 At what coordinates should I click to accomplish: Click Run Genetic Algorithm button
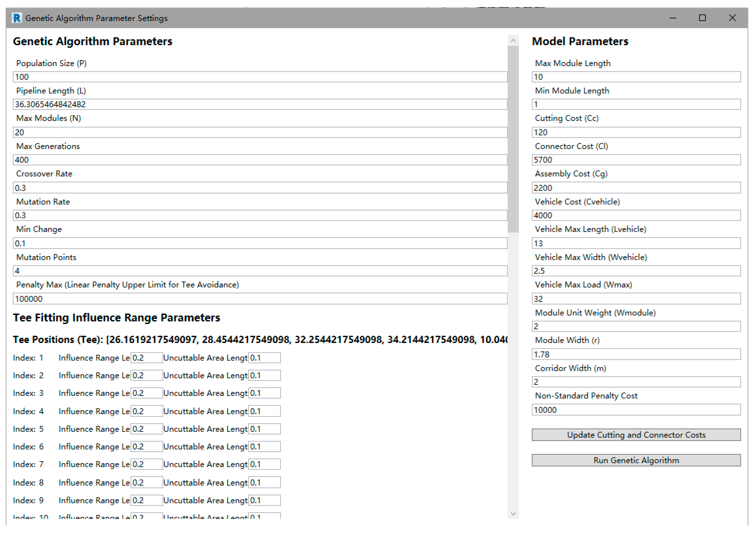point(636,460)
